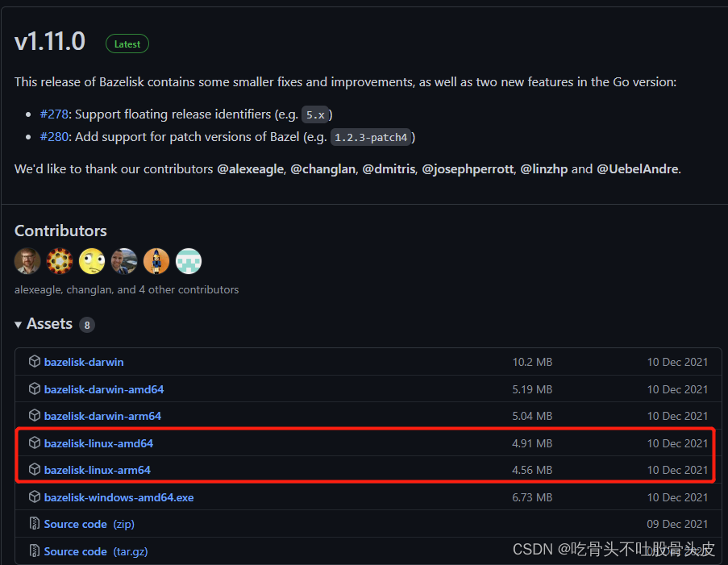Click the 4.91 MB size value
This screenshot has width=728, height=565.
click(532, 443)
